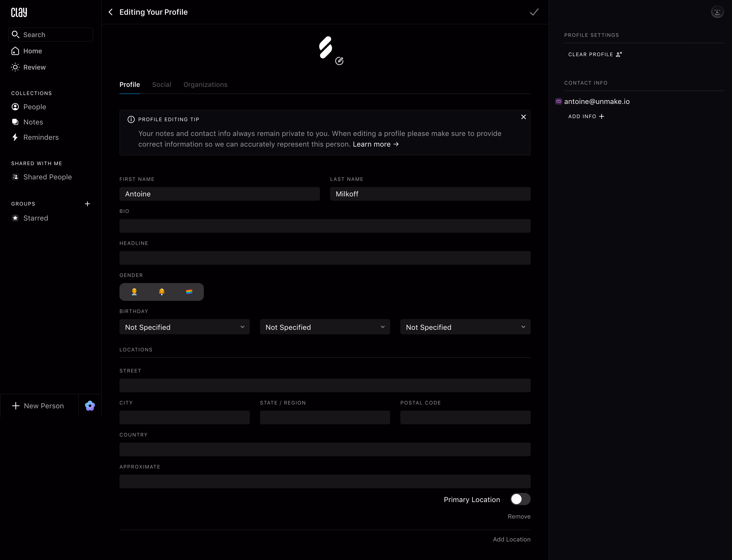732x560 pixels.
Task: Click the flower icon beside New Person
Action: click(x=90, y=406)
